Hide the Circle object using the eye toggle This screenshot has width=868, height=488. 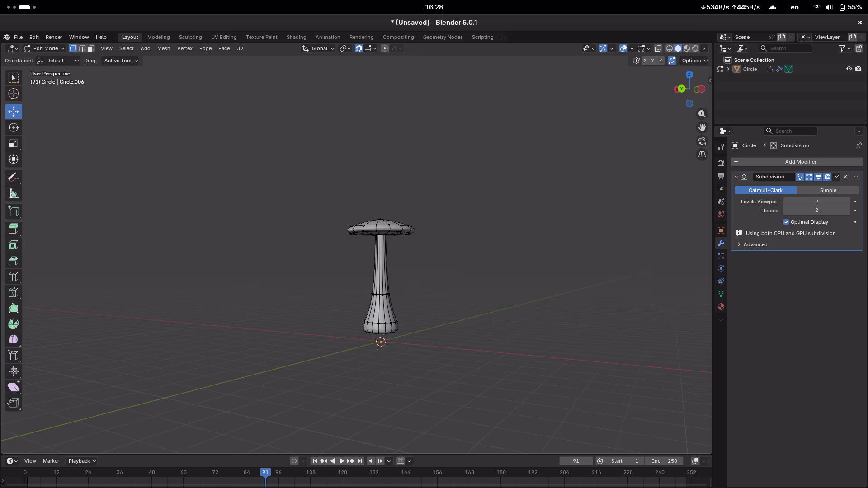click(849, 69)
